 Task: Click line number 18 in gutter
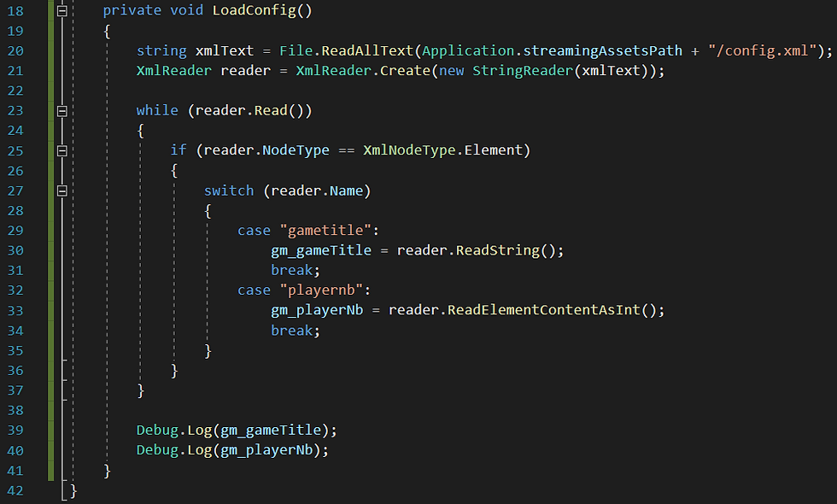[15, 10]
